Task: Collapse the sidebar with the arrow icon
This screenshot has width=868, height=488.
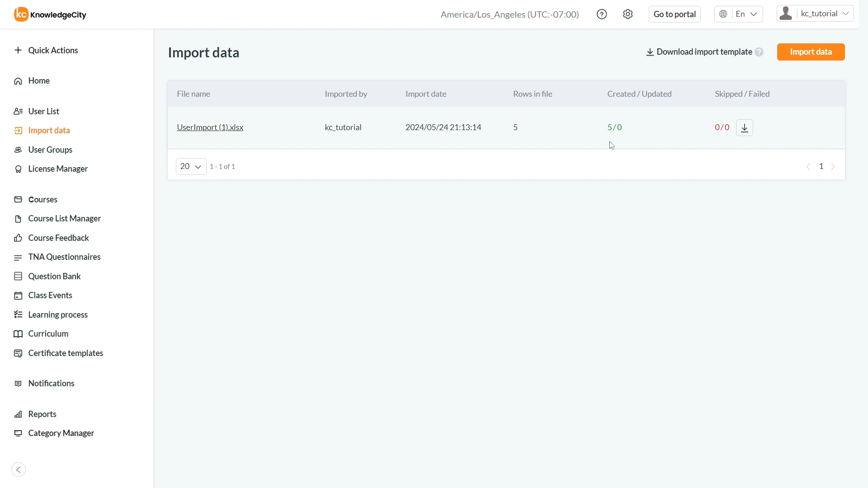Action: [19, 470]
